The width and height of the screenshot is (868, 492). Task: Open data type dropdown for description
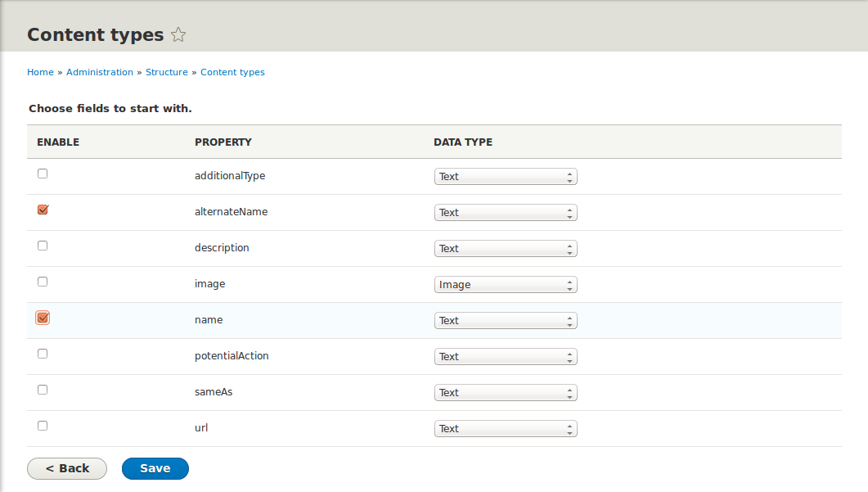coord(505,249)
